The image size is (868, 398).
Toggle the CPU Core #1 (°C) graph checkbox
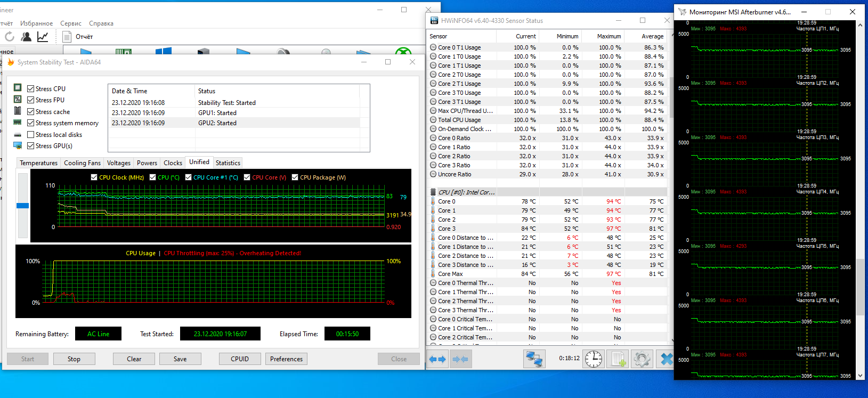coord(188,177)
